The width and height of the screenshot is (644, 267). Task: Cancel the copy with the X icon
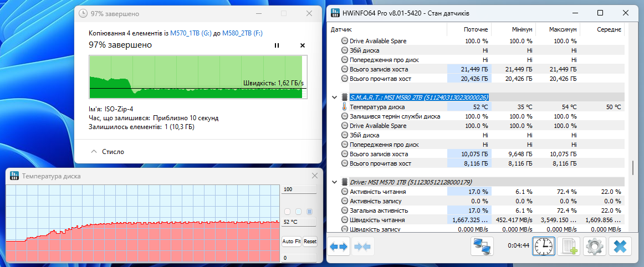click(x=303, y=45)
